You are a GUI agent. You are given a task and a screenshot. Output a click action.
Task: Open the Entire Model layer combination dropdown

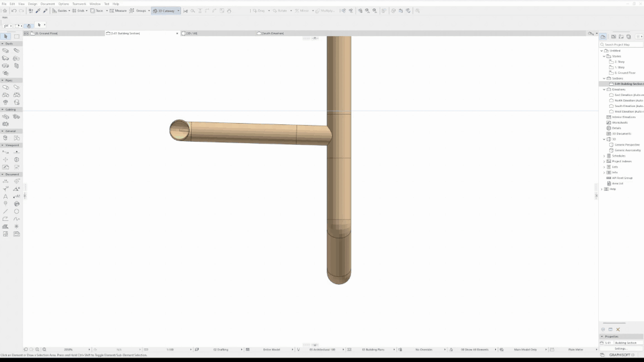[x=293, y=350]
